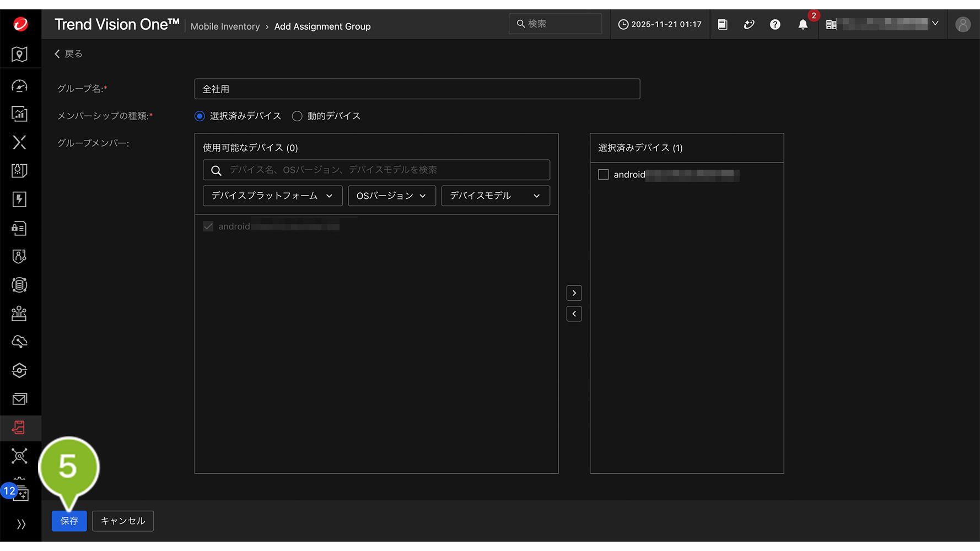Viewport: 980px width, 551px height.
Task: Open the help question mark icon
Action: (775, 25)
